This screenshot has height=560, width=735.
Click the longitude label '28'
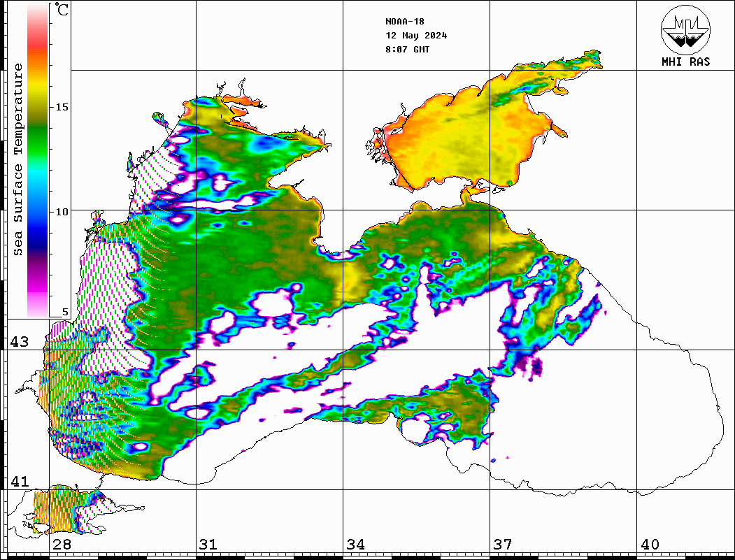pos(62,545)
